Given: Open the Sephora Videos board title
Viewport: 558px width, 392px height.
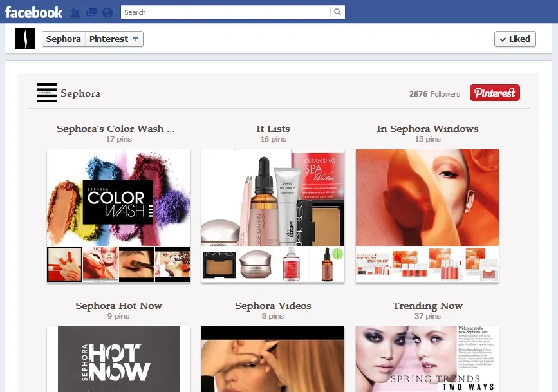Looking at the screenshot, I should pyautogui.click(x=273, y=306).
